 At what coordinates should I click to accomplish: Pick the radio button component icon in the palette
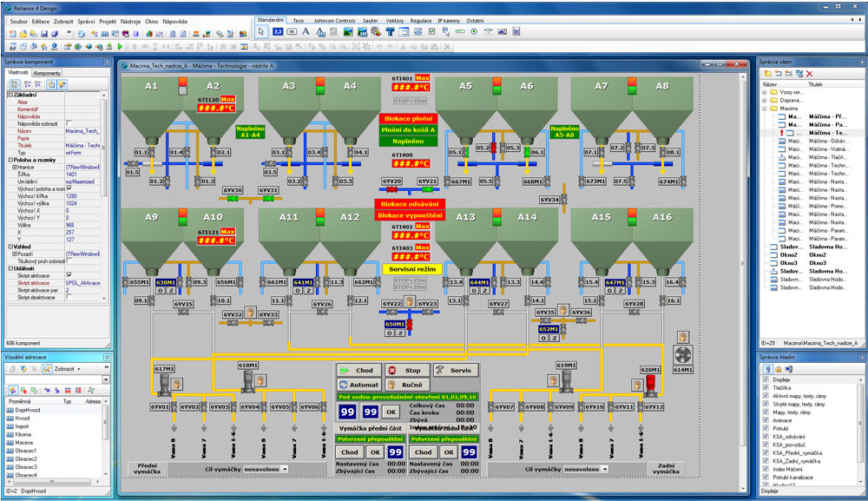point(474,31)
